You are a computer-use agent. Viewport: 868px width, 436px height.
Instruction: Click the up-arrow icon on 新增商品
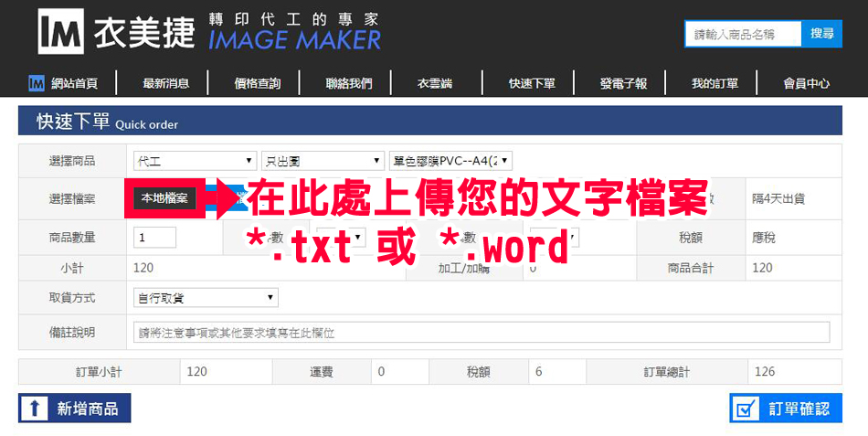[x=35, y=409]
